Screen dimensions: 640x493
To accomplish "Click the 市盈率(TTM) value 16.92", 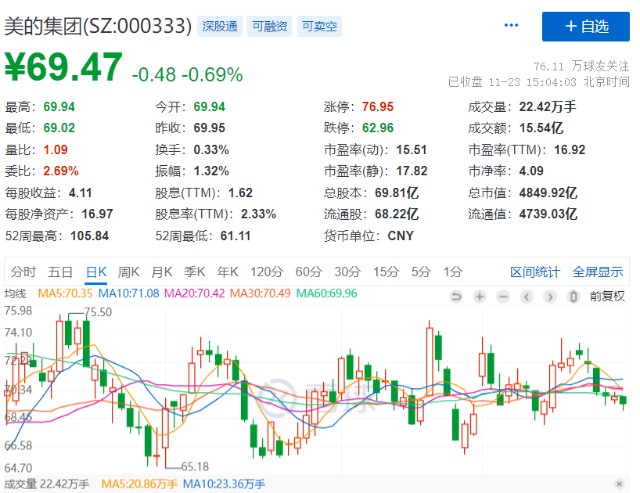I will pos(570,150).
